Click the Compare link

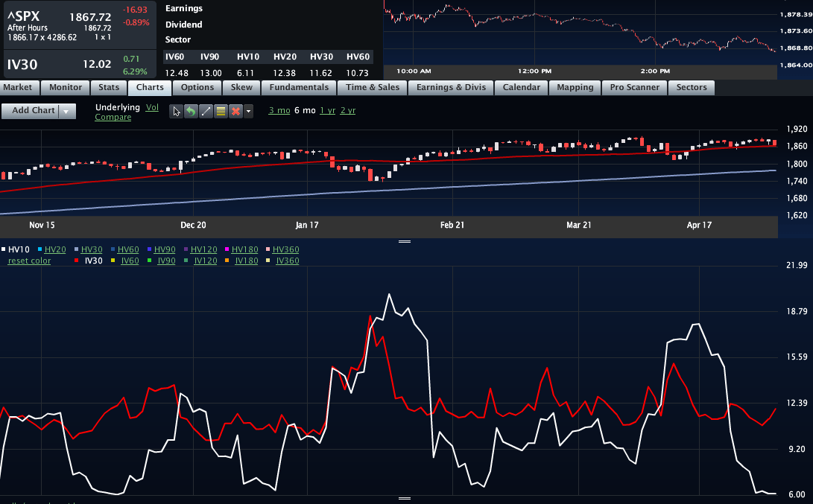(113, 118)
